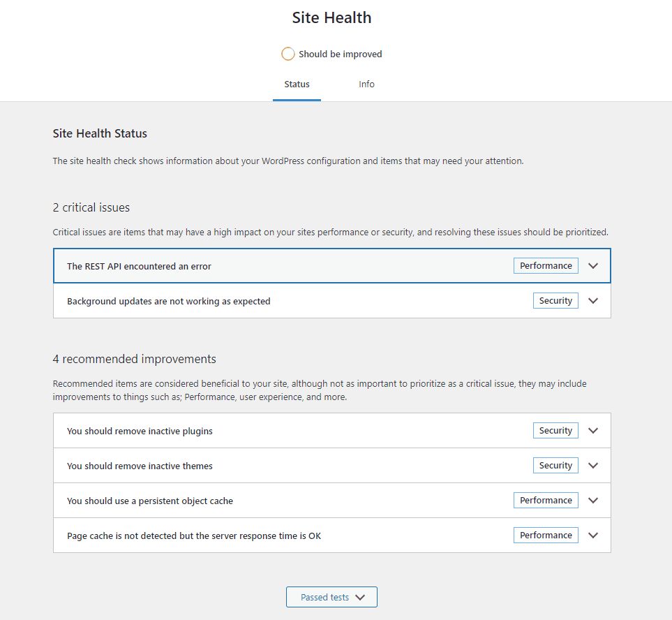Click the Performance badge on REST API issue
672x620 pixels.
click(x=546, y=265)
